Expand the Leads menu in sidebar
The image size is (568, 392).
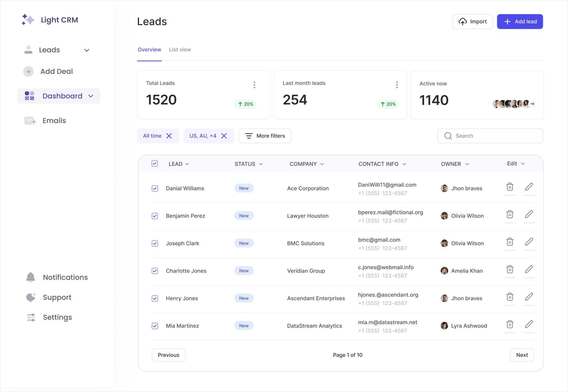pos(87,50)
